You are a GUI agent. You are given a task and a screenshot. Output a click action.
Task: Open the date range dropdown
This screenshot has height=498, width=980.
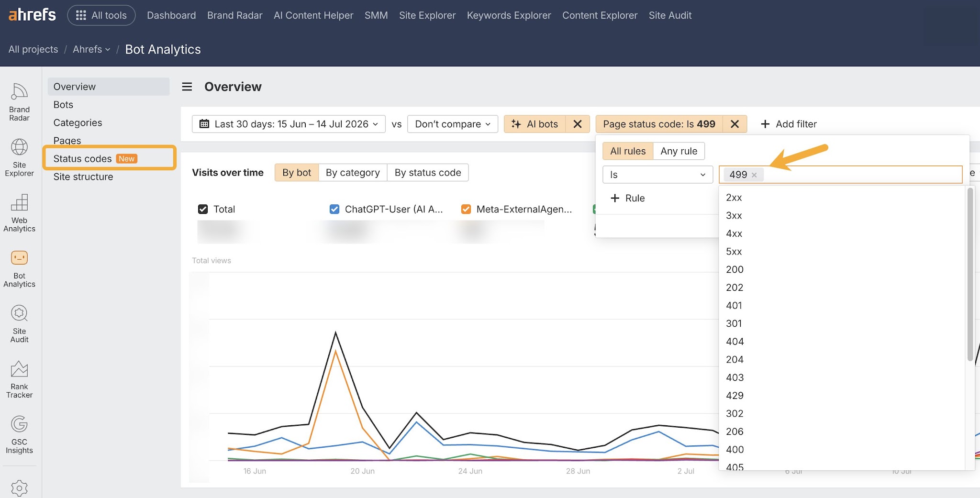point(289,124)
